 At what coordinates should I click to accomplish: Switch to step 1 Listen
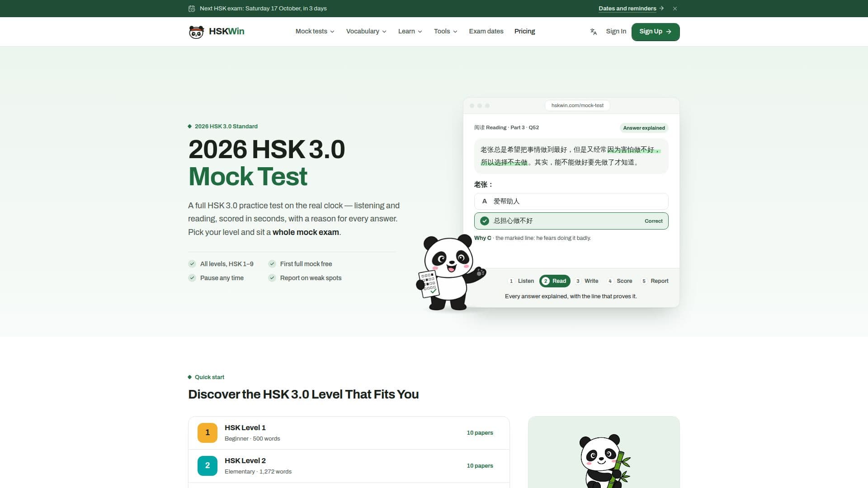click(x=521, y=281)
